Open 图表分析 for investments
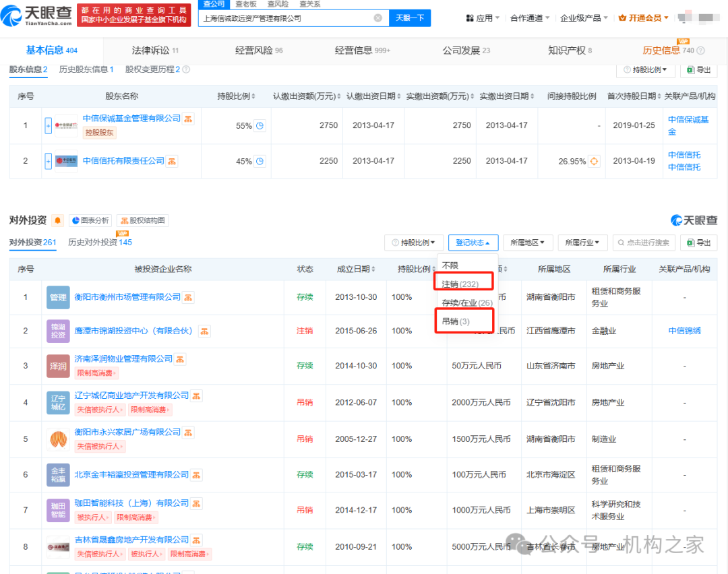Screen dimensions: 728x574 click(90, 220)
